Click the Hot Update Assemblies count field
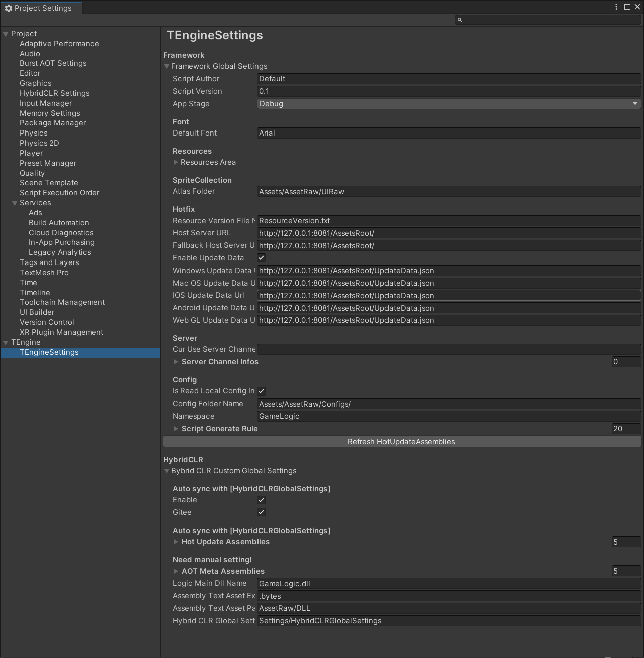Image resolution: width=644 pixels, height=658 pixels. pyautogui.click(x=626, y=542)
